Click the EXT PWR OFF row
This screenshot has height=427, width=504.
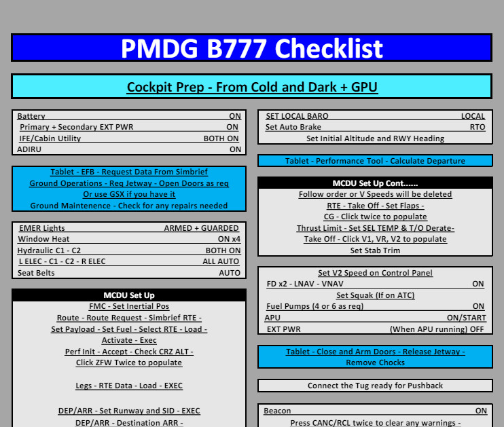375,329
